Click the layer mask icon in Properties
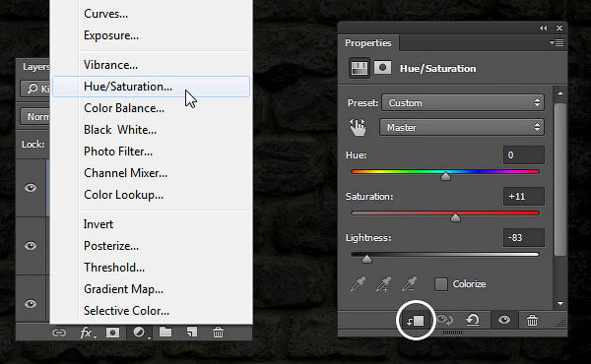 click(x=382, y=68)
